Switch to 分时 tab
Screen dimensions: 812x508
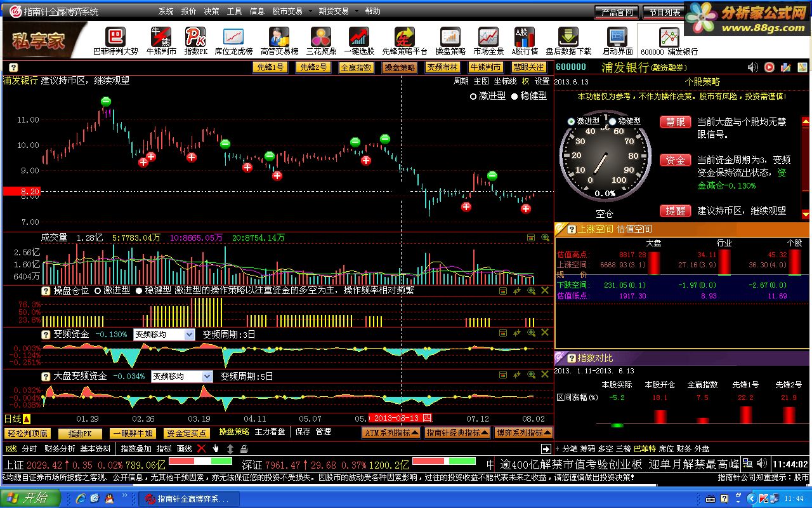[30, 449]
